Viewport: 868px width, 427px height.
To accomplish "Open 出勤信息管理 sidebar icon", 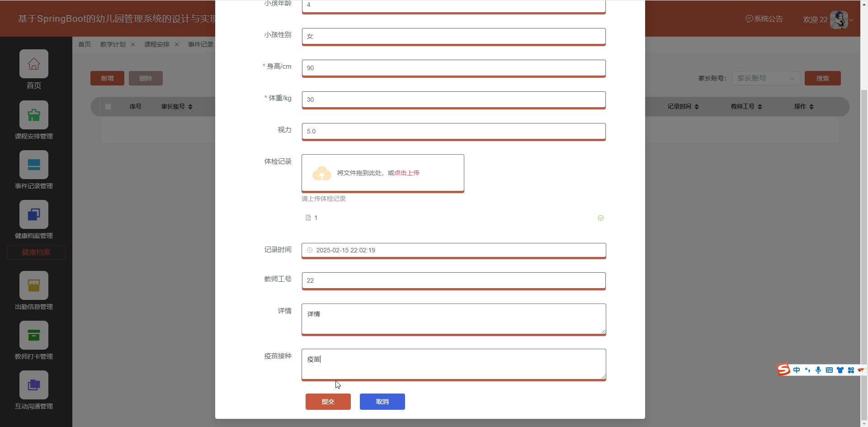I will coord(34,285).
